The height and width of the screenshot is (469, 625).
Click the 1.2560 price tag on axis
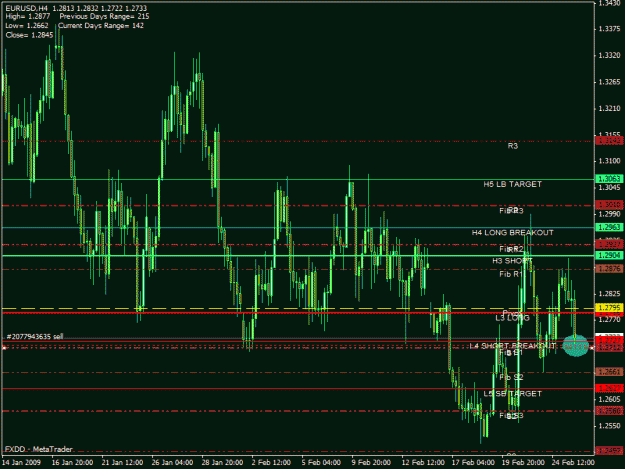point(609,410)
